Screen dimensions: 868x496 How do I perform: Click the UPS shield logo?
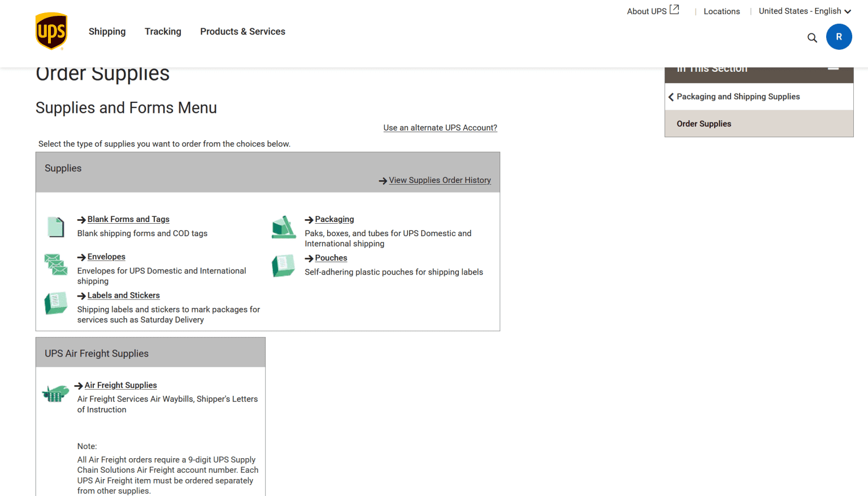coord(51,32)
